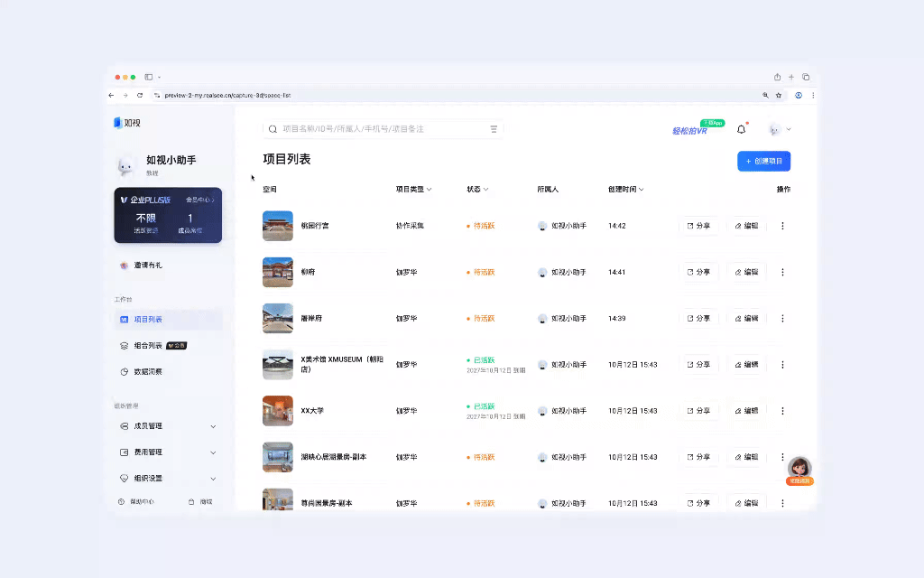Open more actions for the 14:39 project
This screenshot has height=578, width=924.
[782, 319]
